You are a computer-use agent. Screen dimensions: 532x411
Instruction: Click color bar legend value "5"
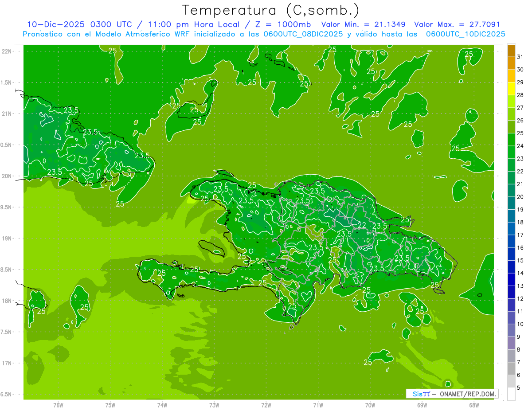pos(519,388)
